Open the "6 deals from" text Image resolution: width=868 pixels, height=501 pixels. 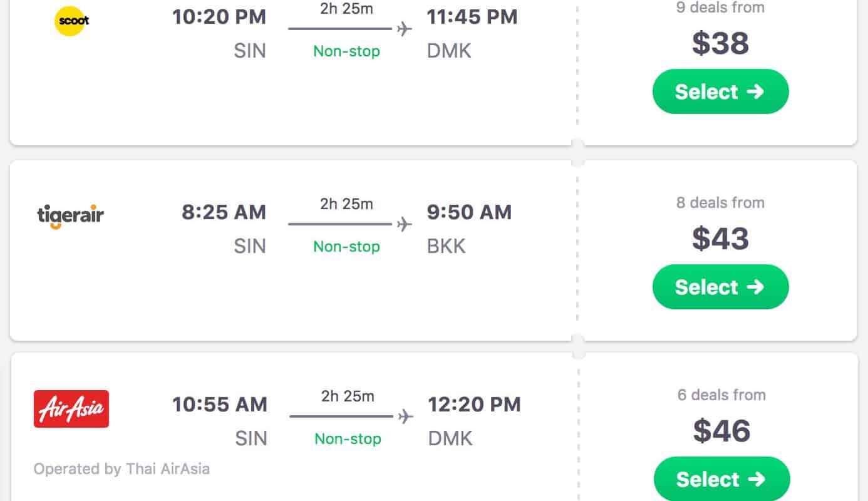click(721, 395)
